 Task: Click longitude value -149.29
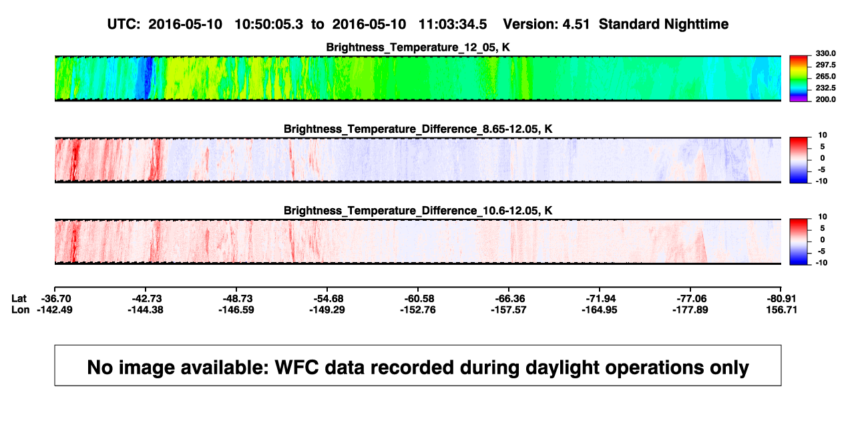tap(328, 310)
